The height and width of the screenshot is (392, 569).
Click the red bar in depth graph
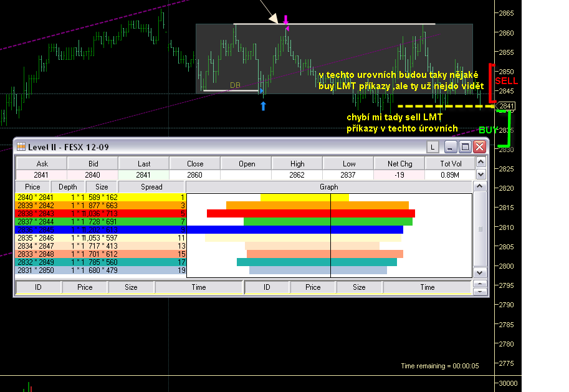311,213
